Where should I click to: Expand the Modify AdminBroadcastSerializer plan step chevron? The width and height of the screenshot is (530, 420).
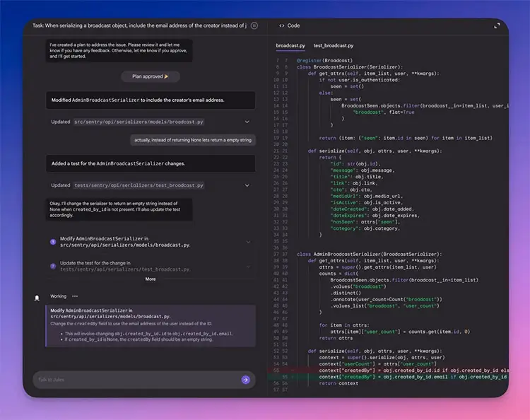pos(249,242)
